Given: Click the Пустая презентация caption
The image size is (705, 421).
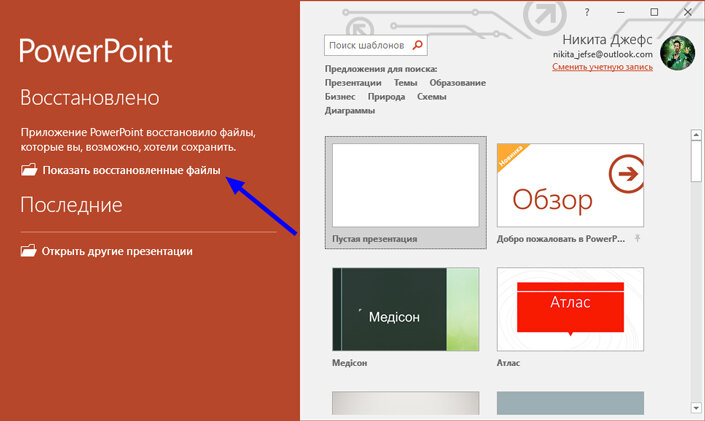Looking at the screenshot, I should [x=375, y=239].
